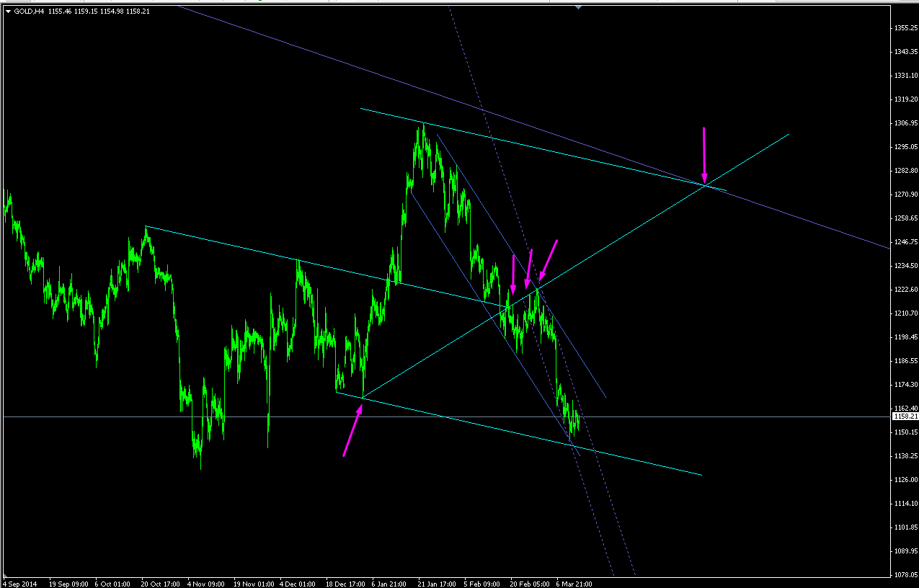The image size is (919, 588).
Task: Click the 1150.15 price scale label
Action: pos(905,432)
